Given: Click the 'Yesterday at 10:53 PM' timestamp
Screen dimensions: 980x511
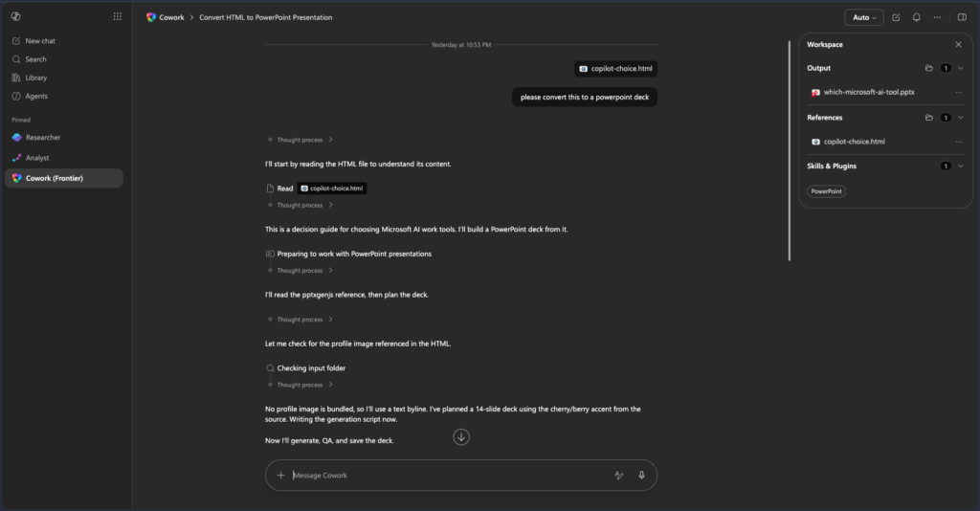Looking at the screenshot, I should pos(461,45).
